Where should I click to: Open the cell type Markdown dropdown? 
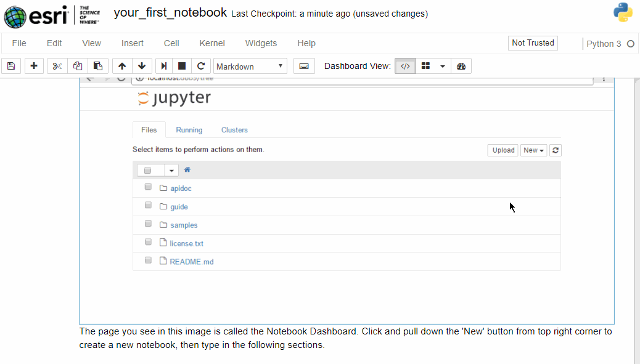tap(250, 66)
